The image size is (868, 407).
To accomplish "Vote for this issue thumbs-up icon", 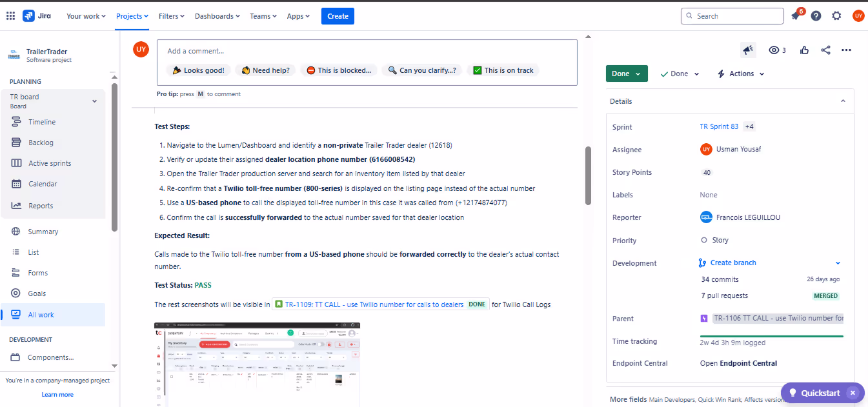I will pyautogui.click(x=804, y=50).
